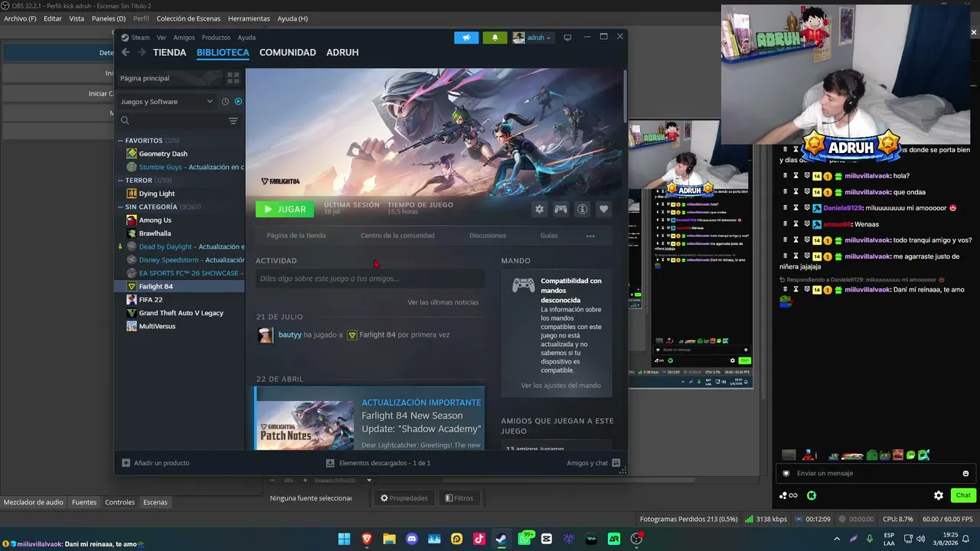Open Steam announcements megaphone button
The image size is (980, 551).
coord(466,37)
